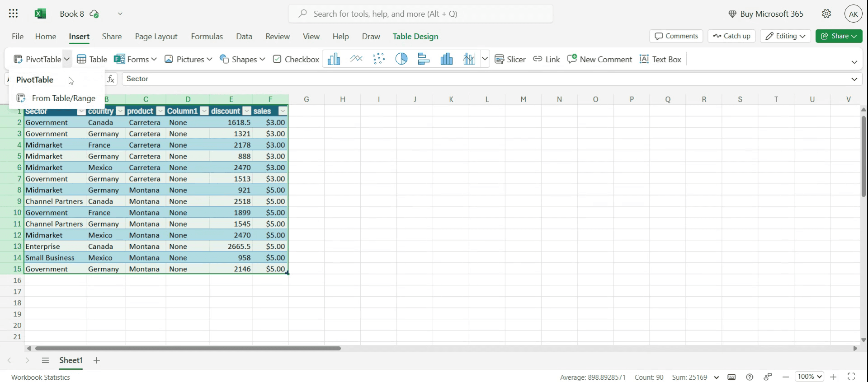Open the Book 8 title dropdown chevron
The image size is (868, 382).
tap(120, 14)
